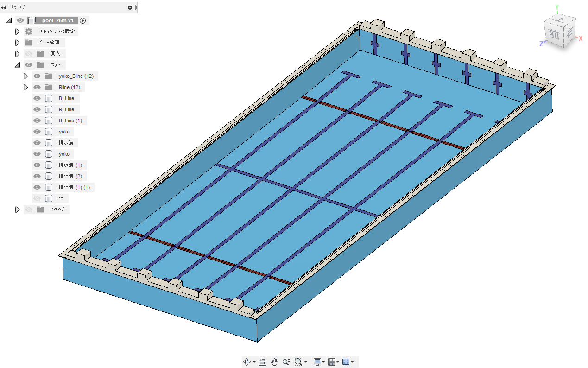This screenshot has height=368, width=588.
Task: Hide the B_Line body
Action: pyautogui.click(x=37, y=98)
